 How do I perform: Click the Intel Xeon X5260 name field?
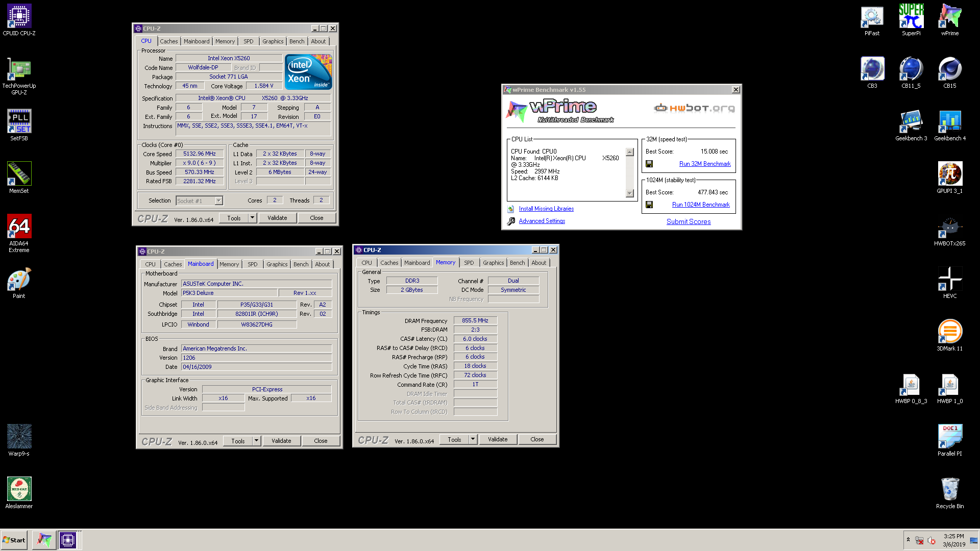click(x=229, y=58)
